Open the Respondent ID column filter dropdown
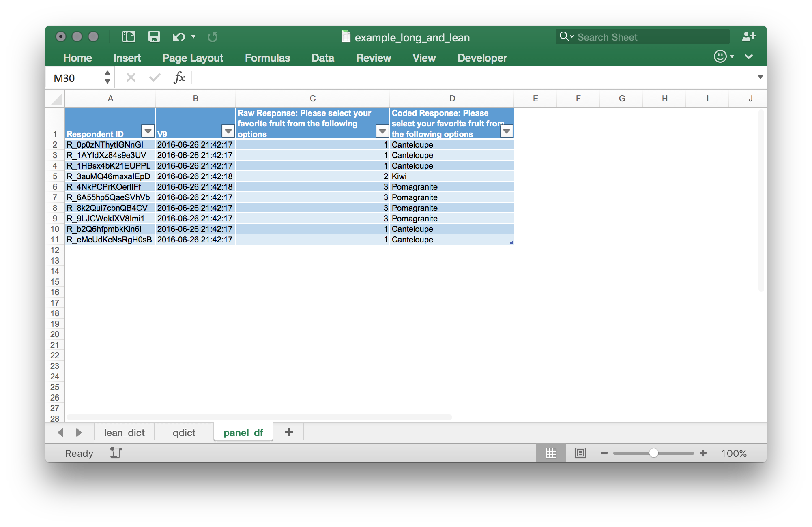 pyautogui.click(x=147, y=131)
